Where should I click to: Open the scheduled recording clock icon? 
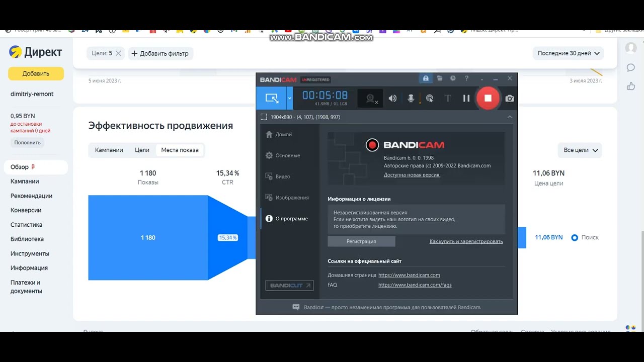click(x=453, y=78)
